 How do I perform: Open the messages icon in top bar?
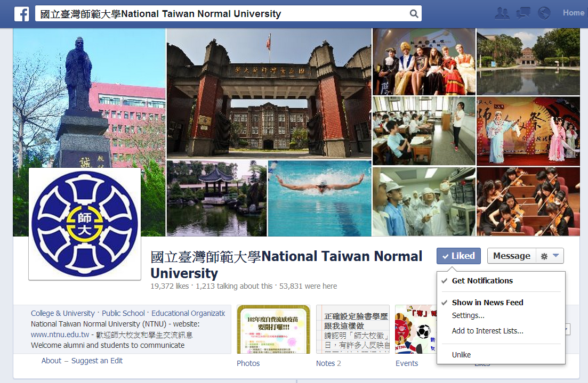tap(523, 13)
